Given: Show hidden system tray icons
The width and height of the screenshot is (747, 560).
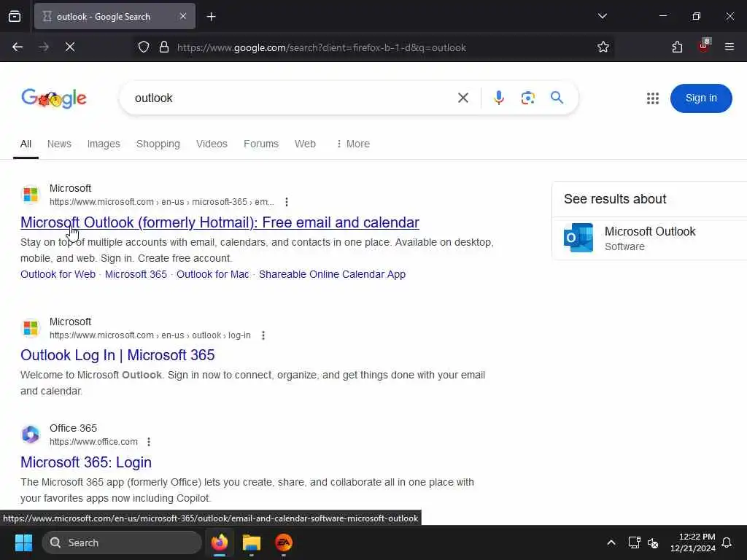Looking at the screenshot, I should click(611, 542).
